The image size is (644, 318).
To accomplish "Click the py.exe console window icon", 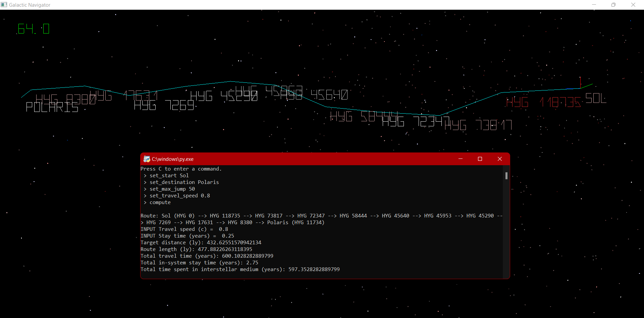I will pos(147,159).
